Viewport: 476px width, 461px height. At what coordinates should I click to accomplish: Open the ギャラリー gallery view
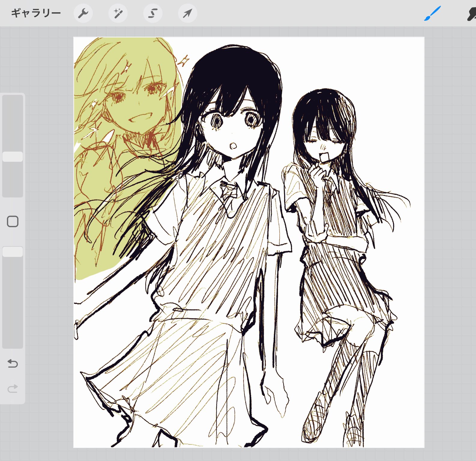[x=36, y=13]
